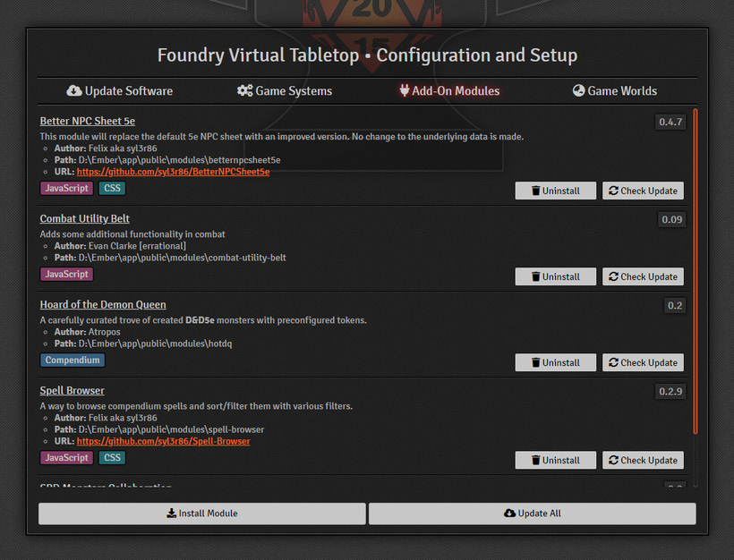
Task: Open the Game Worlds tab
Action: point(615,90)
